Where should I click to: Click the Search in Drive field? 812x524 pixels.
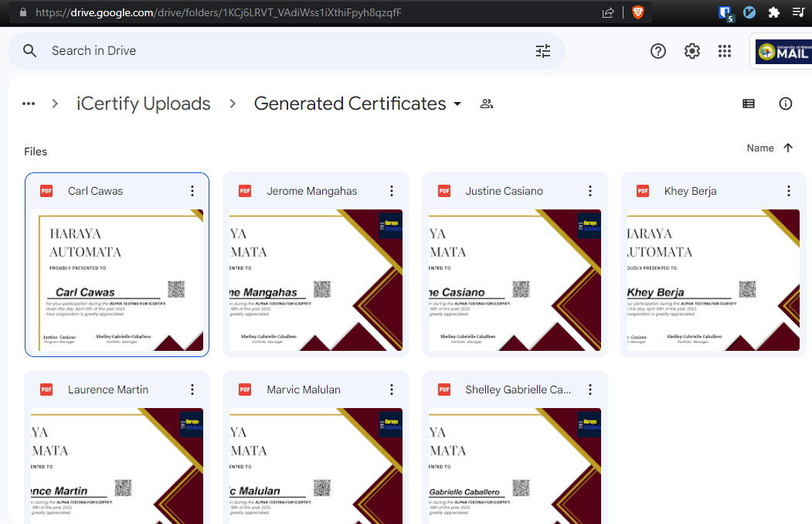286,51
